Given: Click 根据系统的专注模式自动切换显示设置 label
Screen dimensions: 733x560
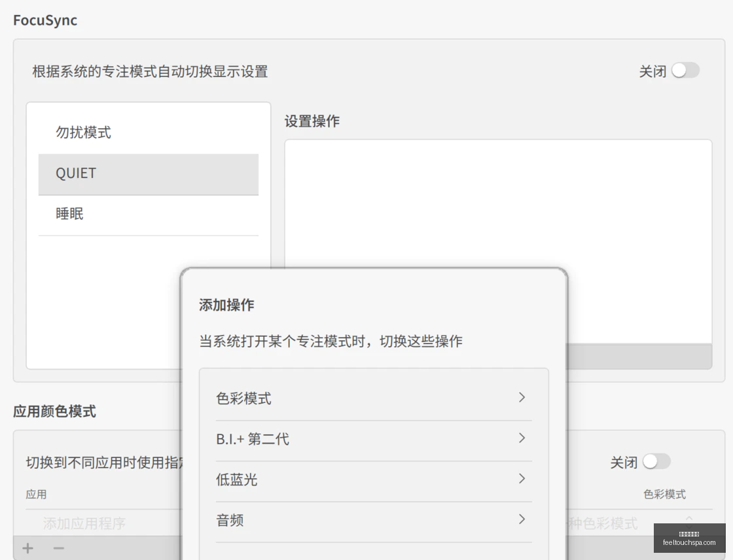Looking at the screenshot, I should 150,71.
